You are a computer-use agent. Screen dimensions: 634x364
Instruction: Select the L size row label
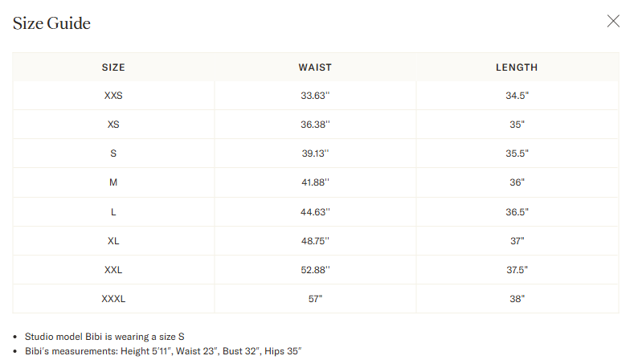coord(113,212)
